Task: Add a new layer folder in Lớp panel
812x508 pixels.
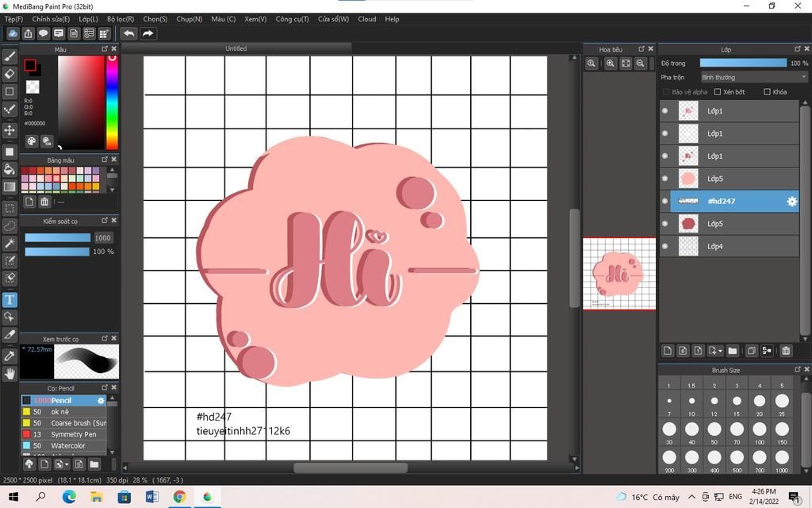Action: [732, 351]
